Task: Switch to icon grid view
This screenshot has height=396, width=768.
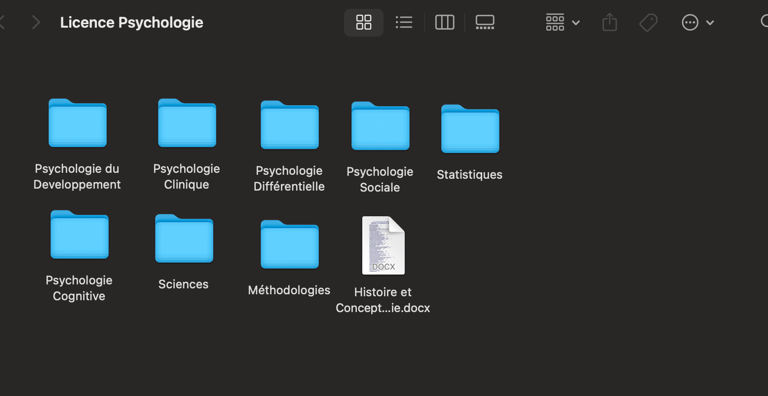Action: click(x=363, y=22)
